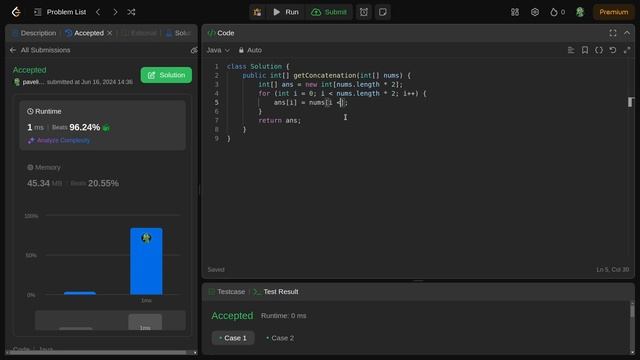The image size is (640, 360).
Task: Click the green Solution button
Action: pyautogui.click(x=166, y=75)
